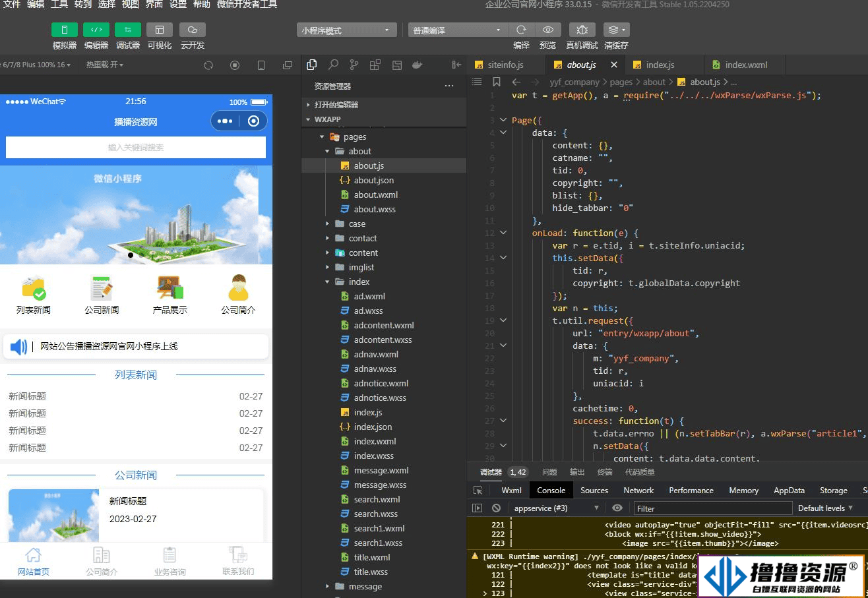
Task: Select about.json in file tree
Action: click(x=384, y=180)
